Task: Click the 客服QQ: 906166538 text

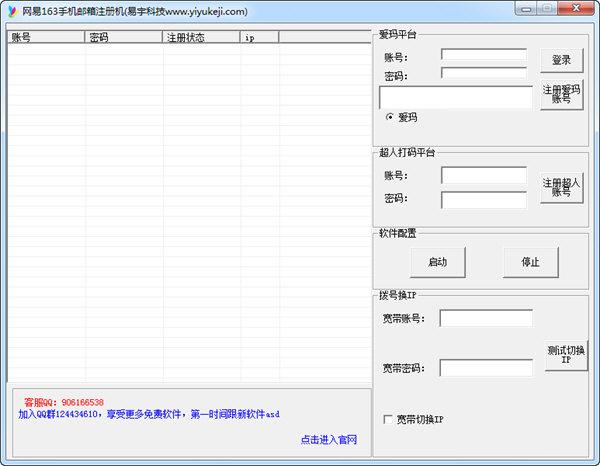Action: (x=64, y=402)
